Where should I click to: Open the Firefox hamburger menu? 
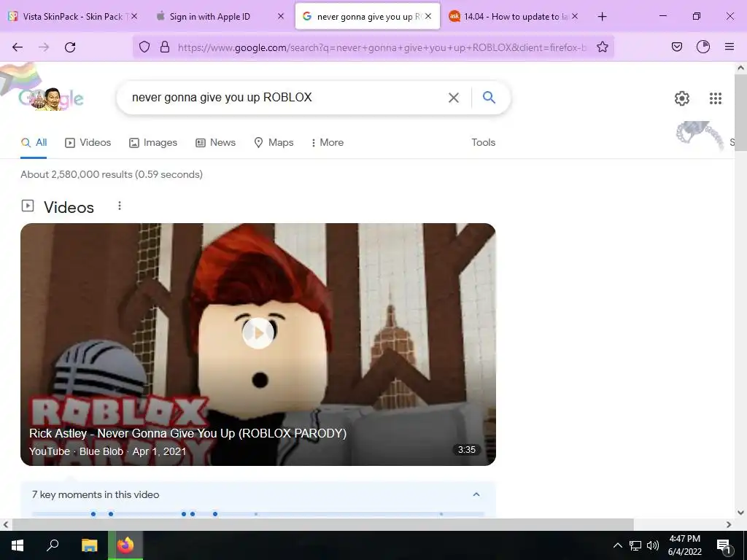point(729,47)
